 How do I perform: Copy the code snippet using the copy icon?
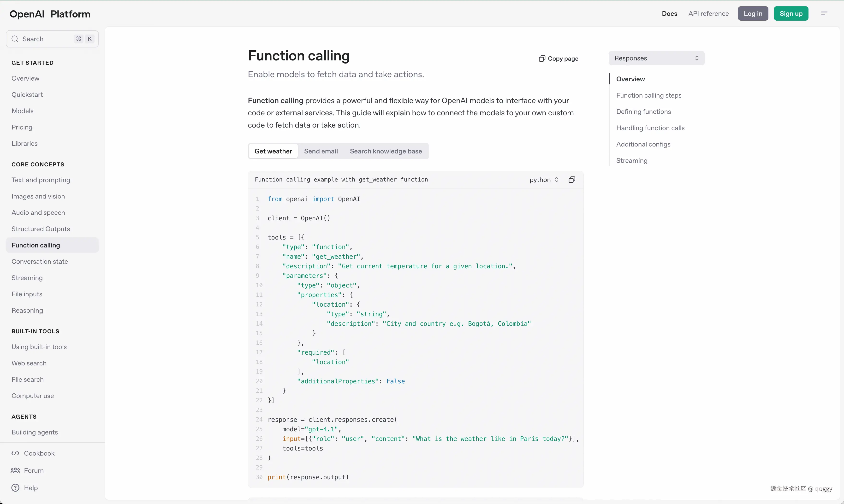click(x=572, y=179)
